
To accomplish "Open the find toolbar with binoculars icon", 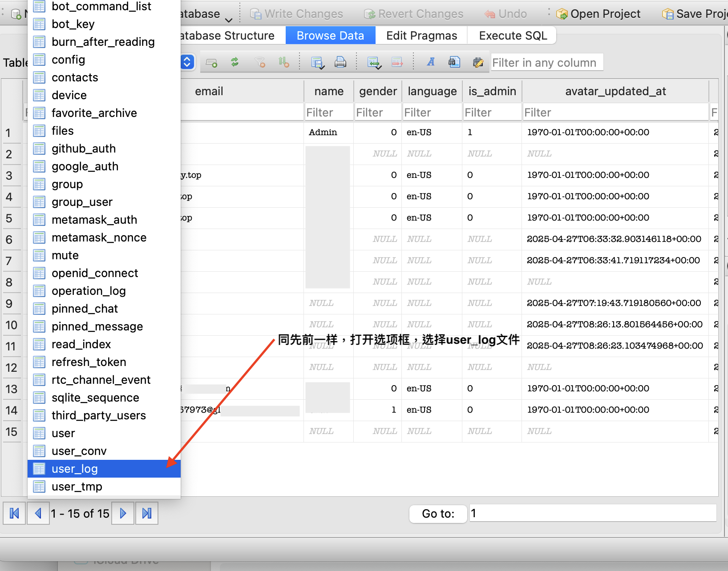I will tap(454, 62).
